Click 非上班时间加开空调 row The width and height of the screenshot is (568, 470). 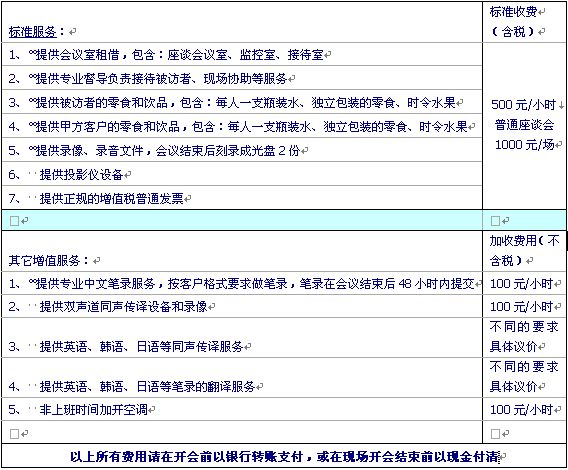[x=242, y=409]
